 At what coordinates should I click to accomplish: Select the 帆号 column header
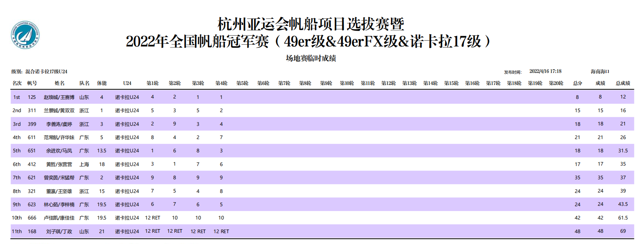[32, 83]
